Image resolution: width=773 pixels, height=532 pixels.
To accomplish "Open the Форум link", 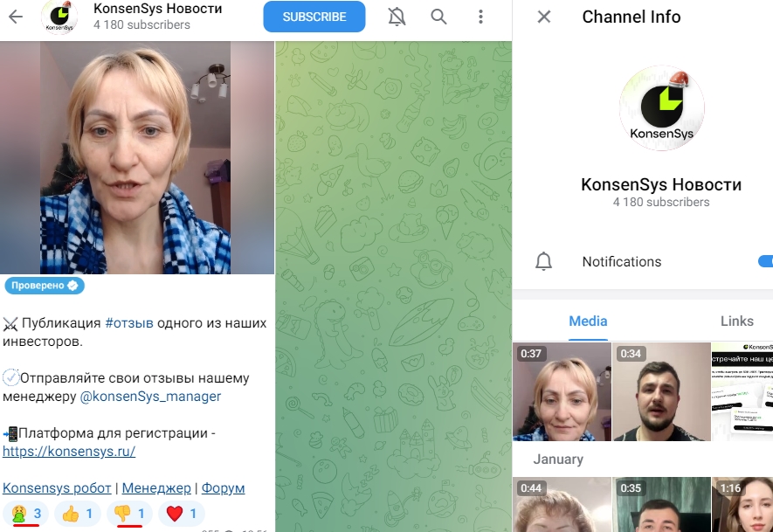I will pyautogui.click(x=223, y=488).
